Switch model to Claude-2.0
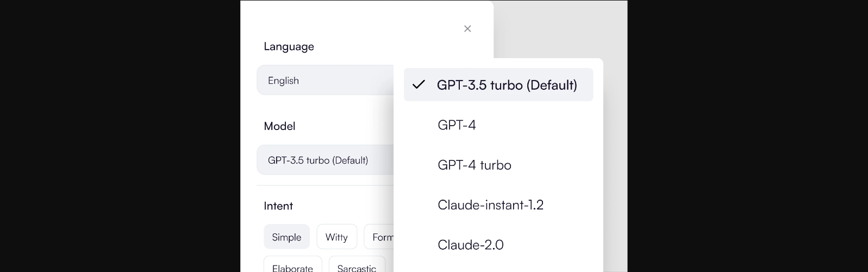This screenshot has width=868, height=272. click(470, 245)
